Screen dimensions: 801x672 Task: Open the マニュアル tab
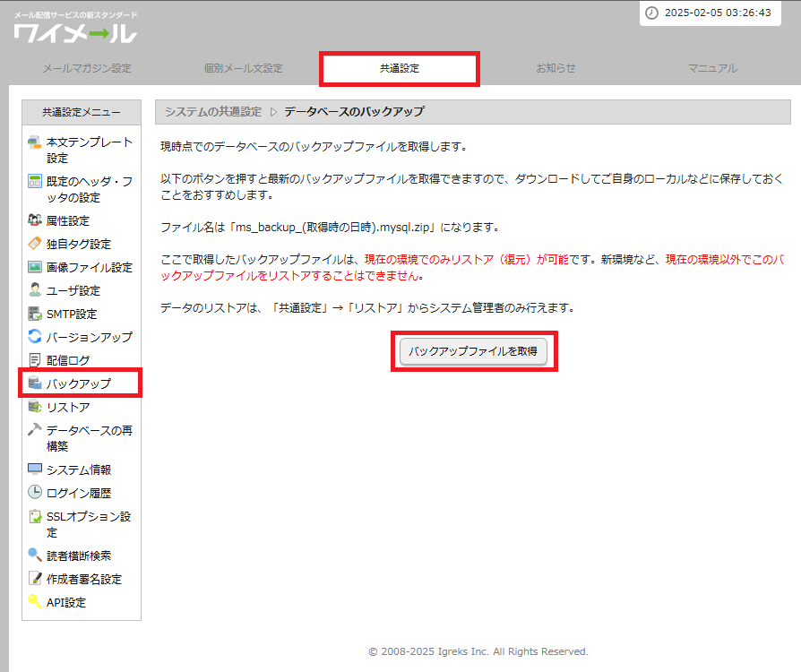[x=712, y=68]
